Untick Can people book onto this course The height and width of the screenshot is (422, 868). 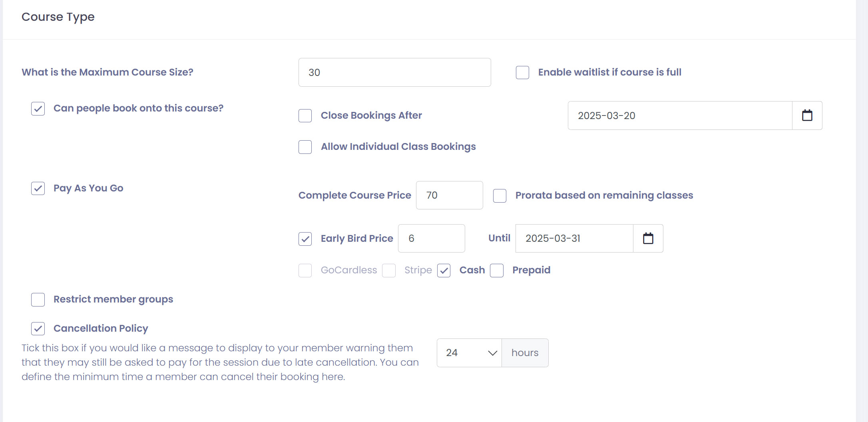pyautogui.click(x=38, y=109)
